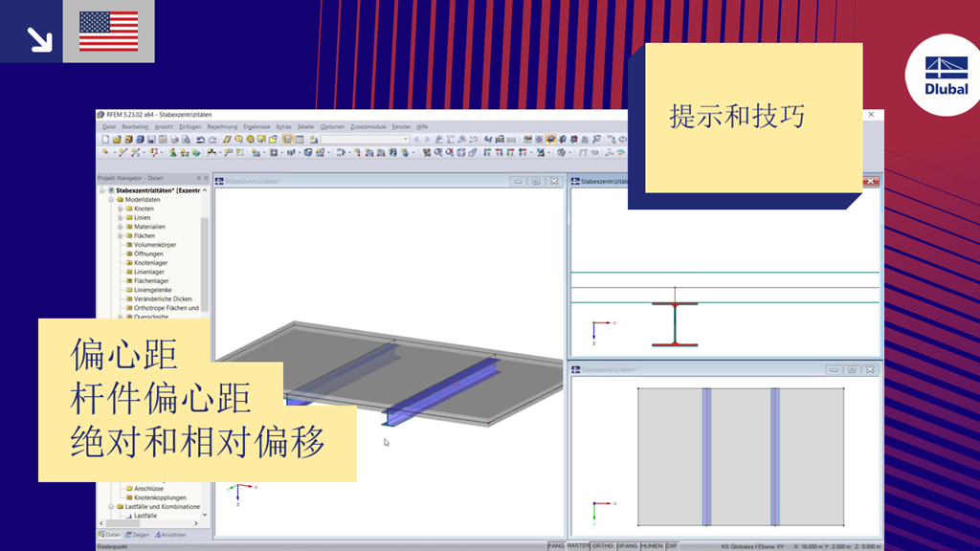Toggle the highlighted table view toolbar icon
Image resolution: width=980 pixels, height=551 pixels.
click(287, 140)
